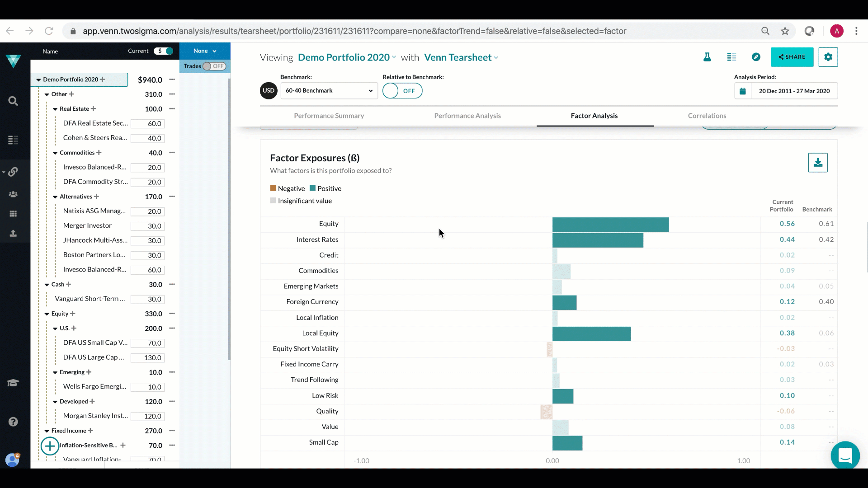The width and height of the screenshot is (868, 488).
Task: Open the browser three-dot menu
Action: click(856, 31)
